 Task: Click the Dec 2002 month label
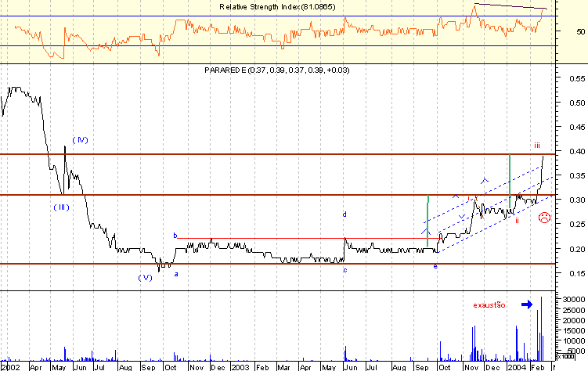click(218, 367)
